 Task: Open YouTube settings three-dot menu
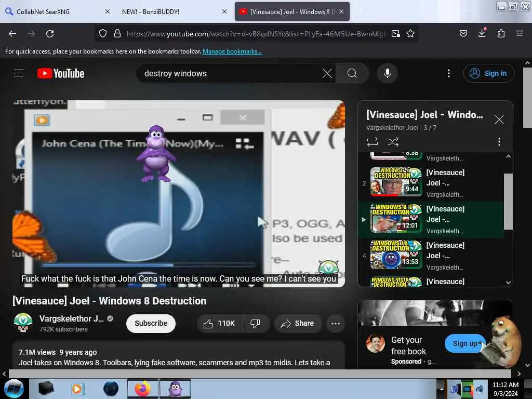click(x=448, y=73)
